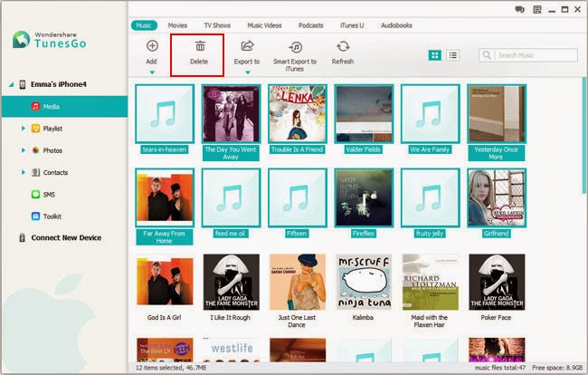The image size is (588, 375).
Task: Select the Fireflies cover
Action: [364, 197]
